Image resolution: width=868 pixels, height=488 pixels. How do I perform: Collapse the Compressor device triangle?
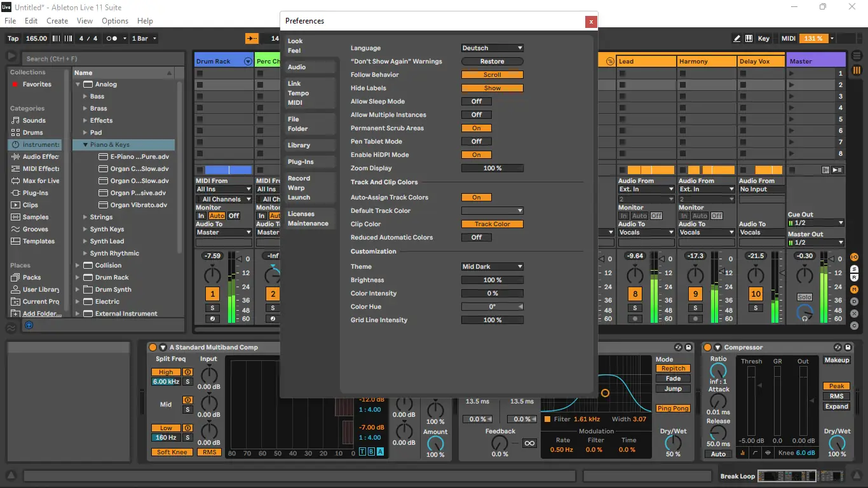(718, 348)
